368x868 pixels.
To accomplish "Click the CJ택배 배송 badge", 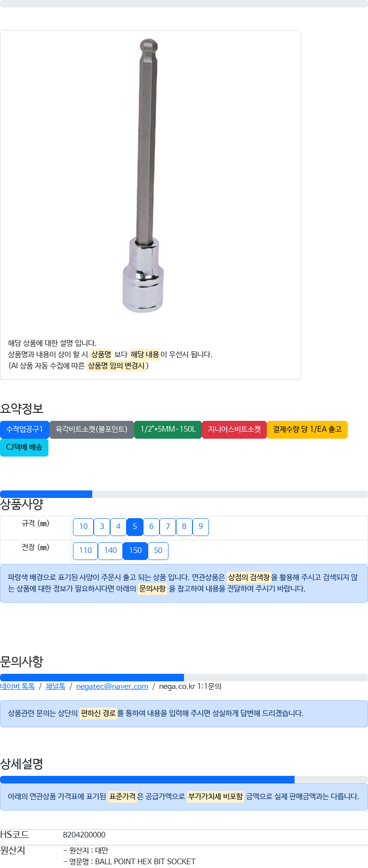I will pos(24,447).
